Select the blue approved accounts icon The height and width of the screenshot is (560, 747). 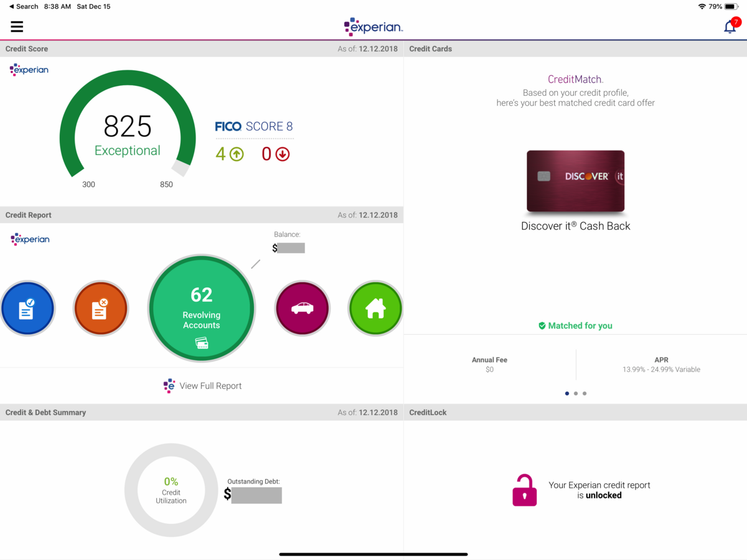point(28,308)
